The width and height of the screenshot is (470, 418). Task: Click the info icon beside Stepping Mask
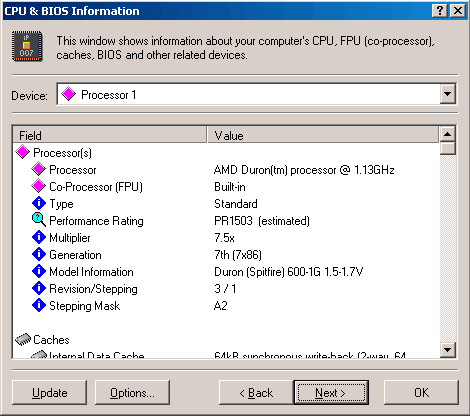39,305
